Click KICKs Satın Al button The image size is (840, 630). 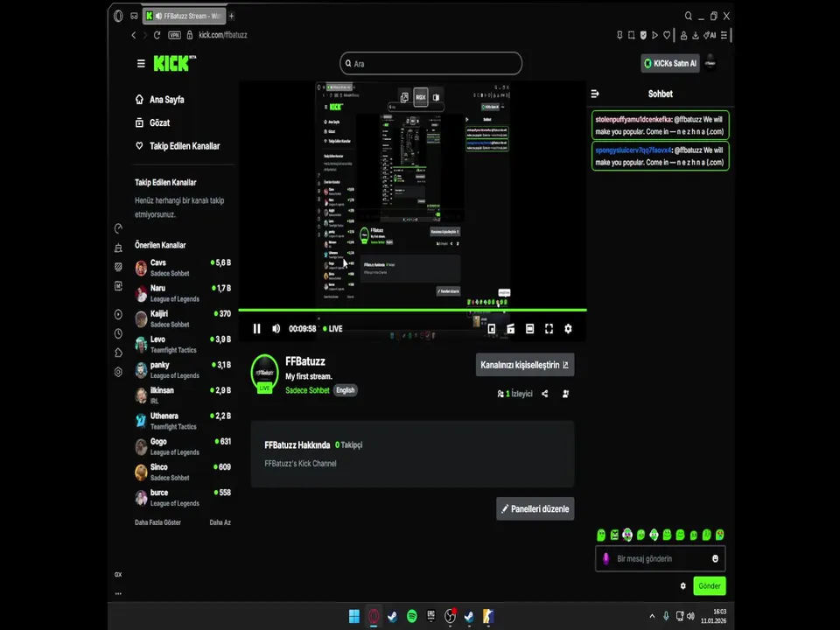[670, 63]
